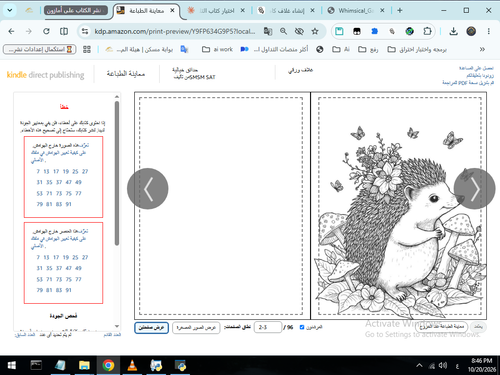Open the zoom magnifier in address bar
This screenshot has height=375, width=500.
pyautogui.click(x=283, y=31)
